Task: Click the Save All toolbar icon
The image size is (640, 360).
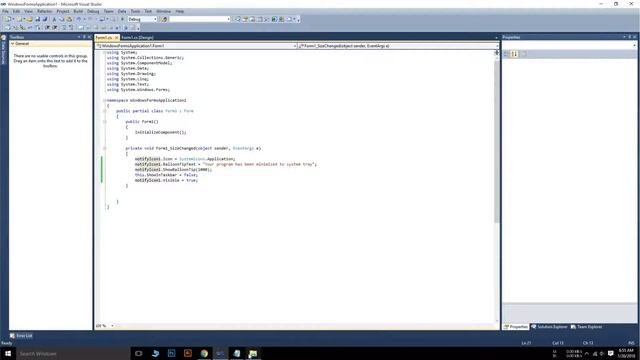Action: (45, 19)
